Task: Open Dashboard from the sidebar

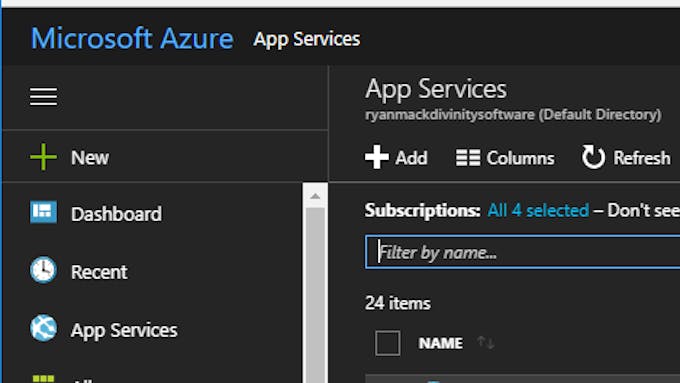Action: pos(95,214)
